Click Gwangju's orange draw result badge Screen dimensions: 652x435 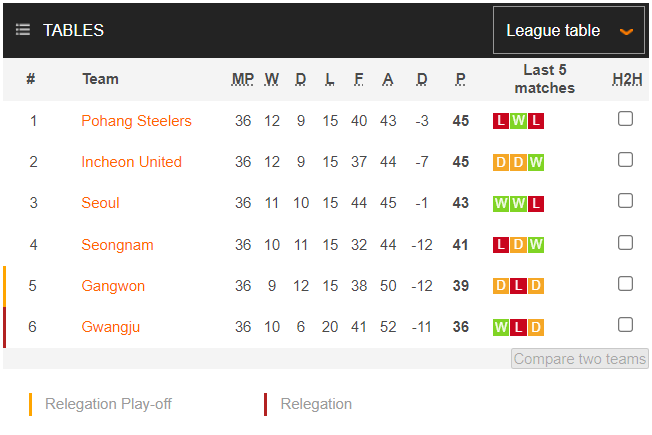(536, 327)
